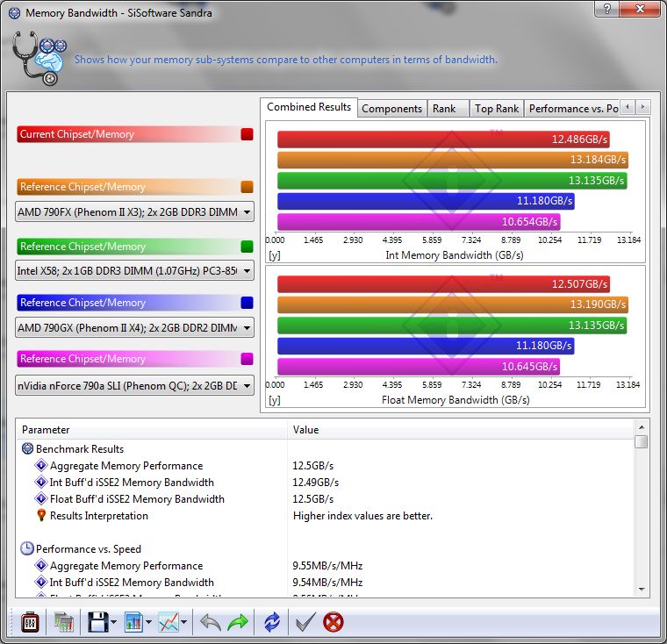Screen dimensions: 667x644
Task: Go forward with the green arrow
Action: click(x=238, y=623)
